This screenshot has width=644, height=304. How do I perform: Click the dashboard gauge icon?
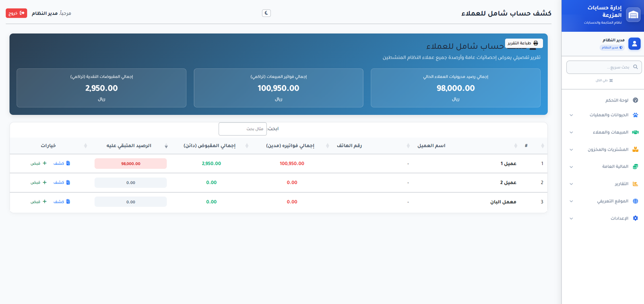pos(636,100)
